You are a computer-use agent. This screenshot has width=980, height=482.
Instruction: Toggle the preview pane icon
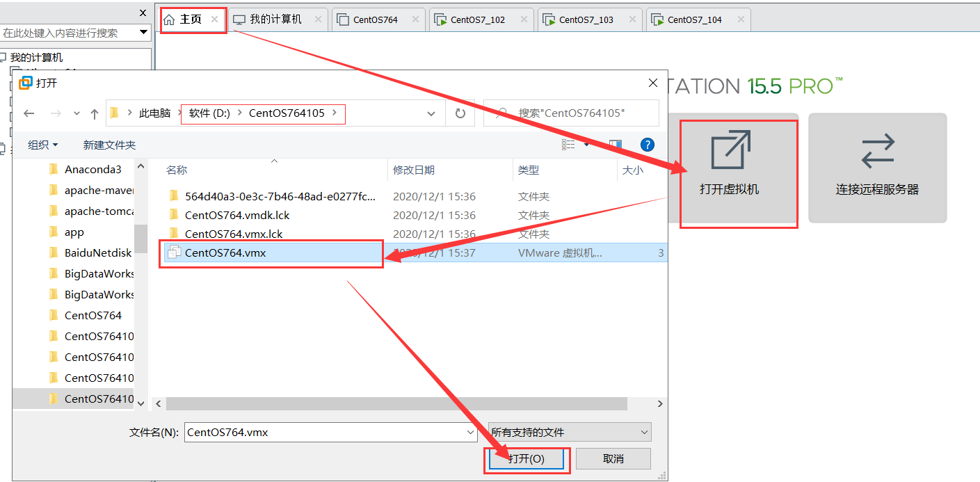[616, 145]
